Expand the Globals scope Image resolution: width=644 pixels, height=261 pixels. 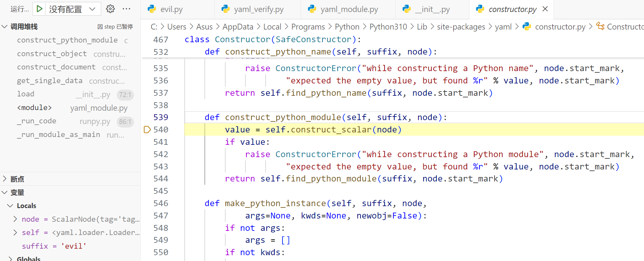[x=10, y=259]
